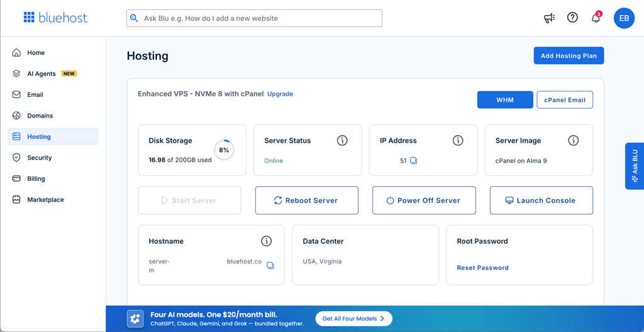The width and height of the screenshot is (644, 332).
Task: Open the announcements megaphone icon
Action: coord(549,18)
